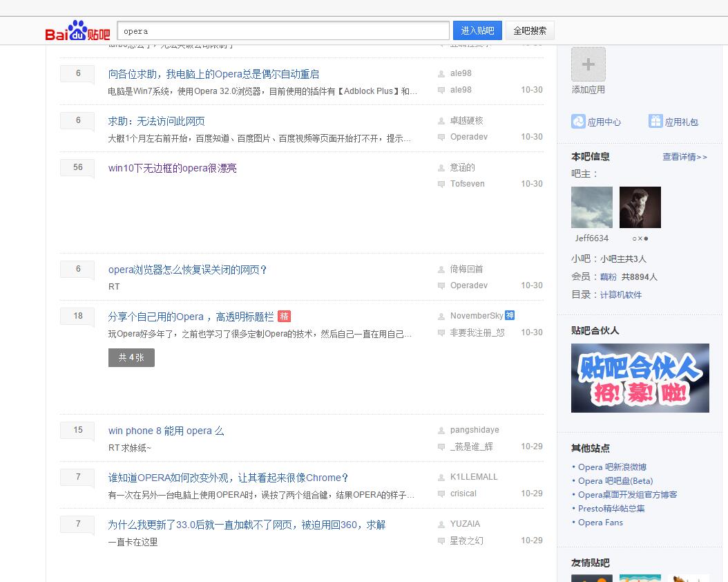
Task: Click the 全吧搜索 button
Action: [x=530, y=30]
